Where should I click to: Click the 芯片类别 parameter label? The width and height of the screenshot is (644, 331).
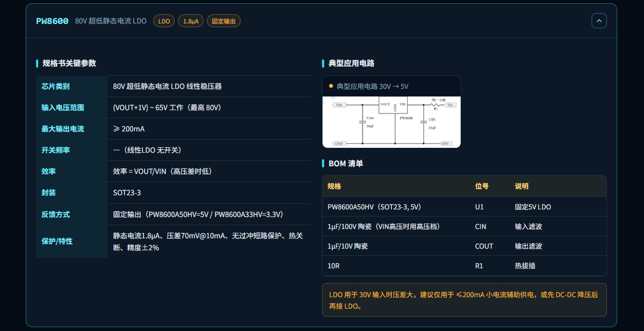(56, 86)
